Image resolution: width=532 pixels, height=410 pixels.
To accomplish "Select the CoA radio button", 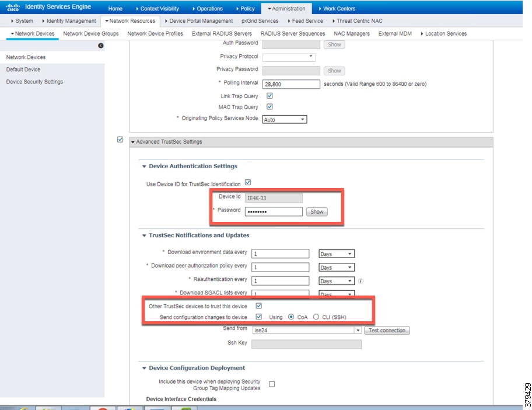I will 291,317.
